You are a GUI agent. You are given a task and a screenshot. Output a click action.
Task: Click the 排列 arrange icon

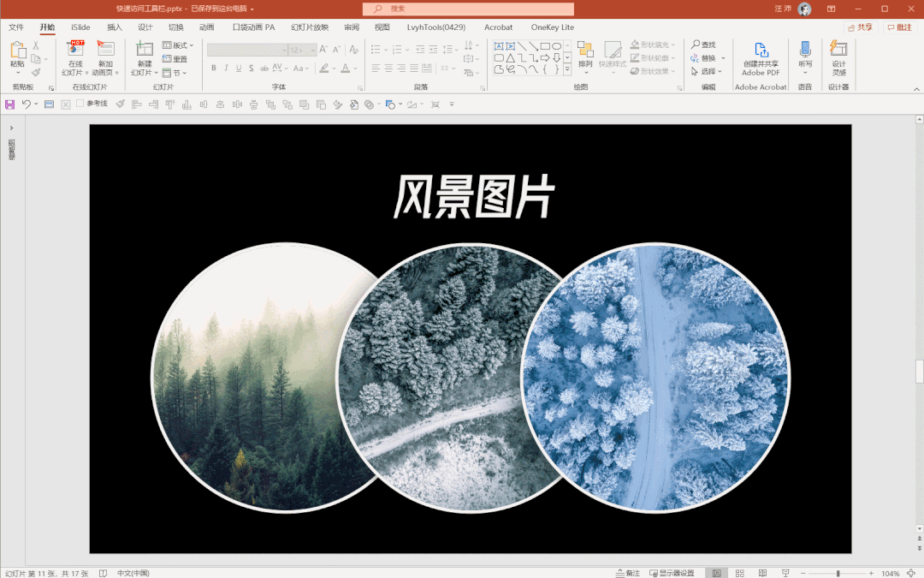[x=585, y=51]
